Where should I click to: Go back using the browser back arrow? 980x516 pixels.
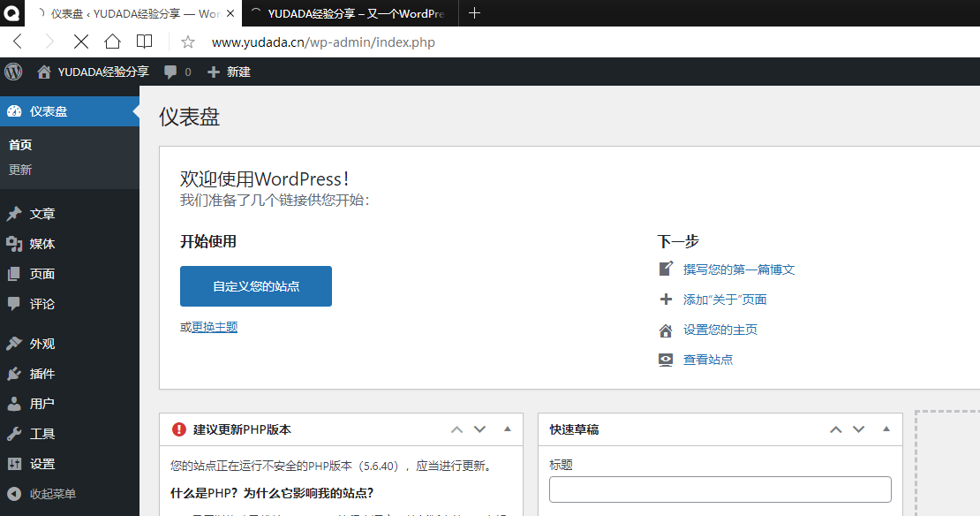click(x=18, y=42)
